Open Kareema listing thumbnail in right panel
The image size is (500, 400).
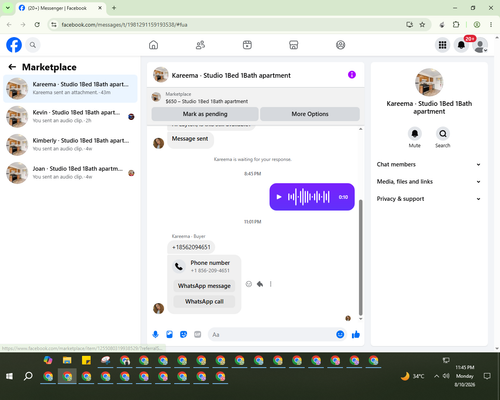click(x=429, y=82)
